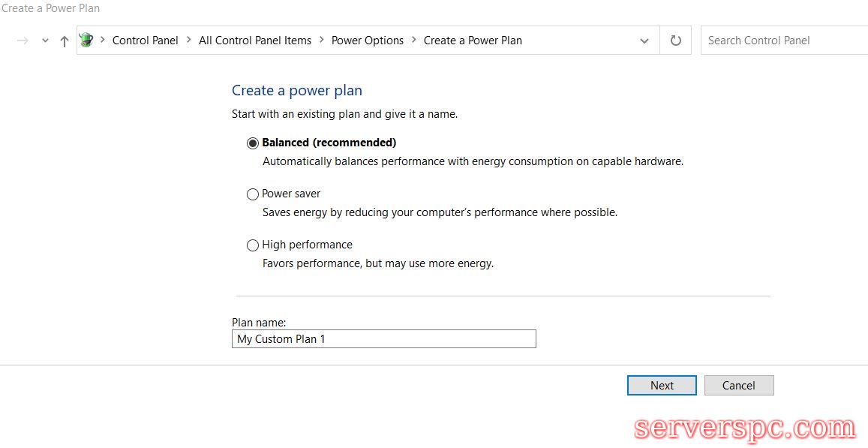The image size is (868, 448).
Task: Select the Power saver radio button
Action: coord(253,194)
